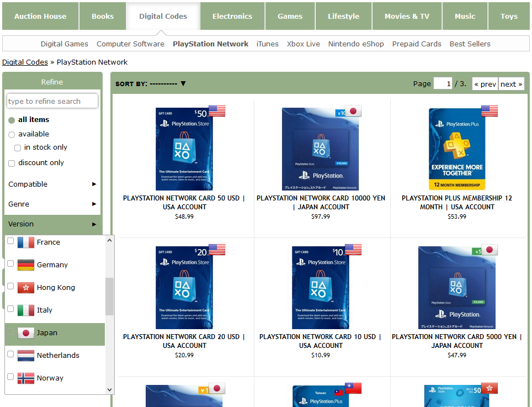Click the Netherlands flag icon

(x=26, y=356)
